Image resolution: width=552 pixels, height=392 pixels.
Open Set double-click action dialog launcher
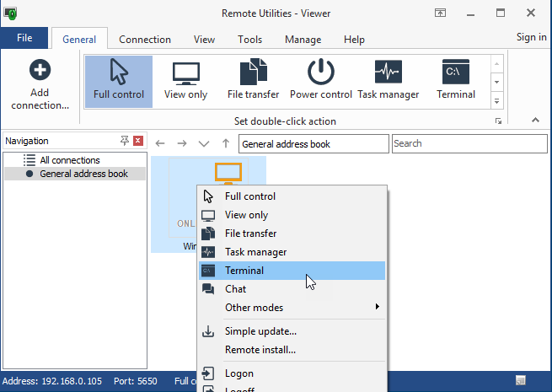498,121
